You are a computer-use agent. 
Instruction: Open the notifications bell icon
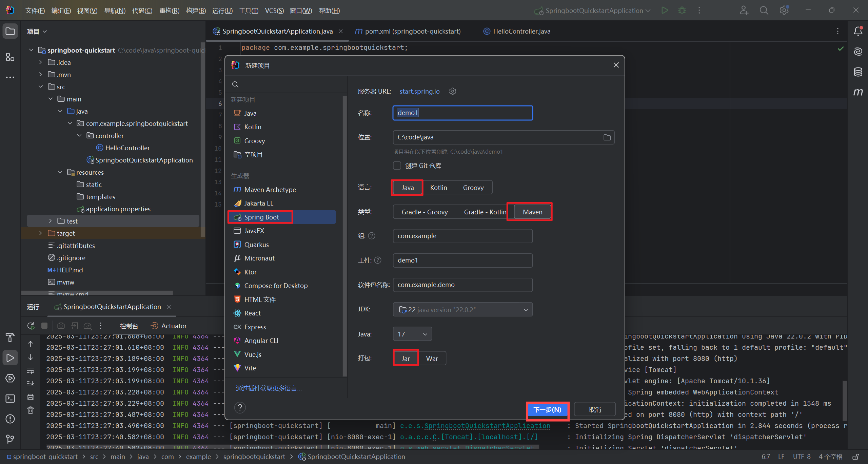click(x=858, y=31)
